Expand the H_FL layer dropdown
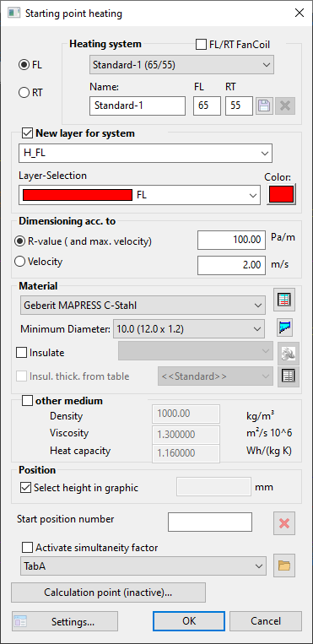The width and height of the screenshot is (313, 644). pyautogui.click(x=145, y=154)
